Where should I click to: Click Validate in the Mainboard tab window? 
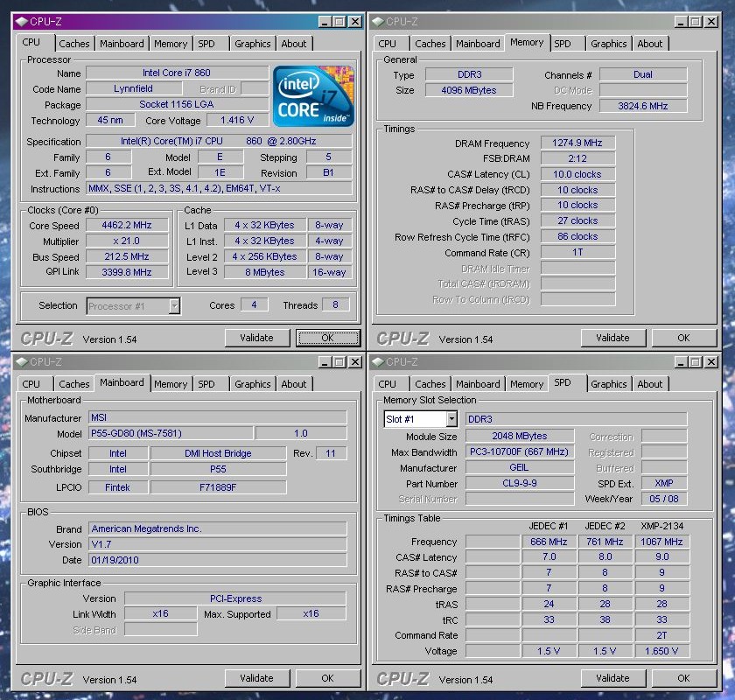point(257,678)
